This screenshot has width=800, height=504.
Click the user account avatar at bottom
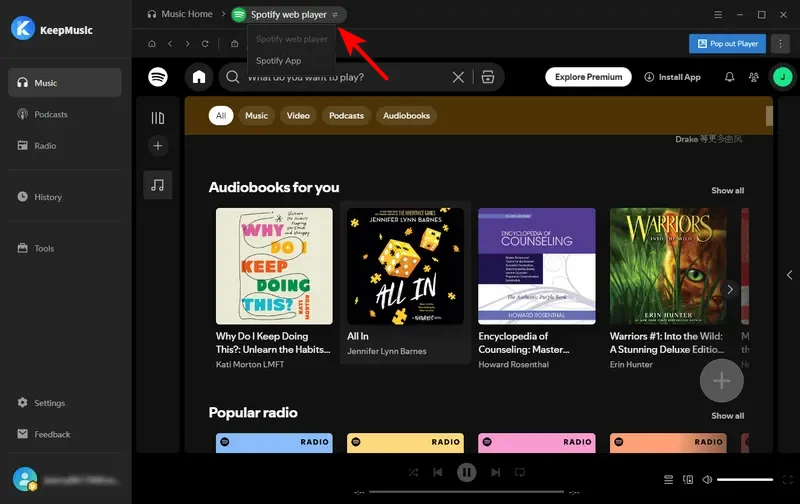[25, 480]
